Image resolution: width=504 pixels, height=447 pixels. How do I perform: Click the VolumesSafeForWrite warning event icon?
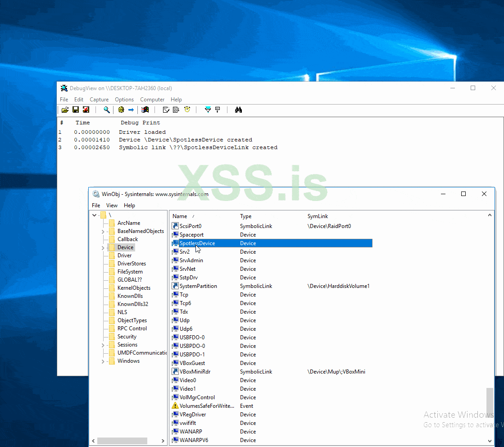(x=175, y=406)
